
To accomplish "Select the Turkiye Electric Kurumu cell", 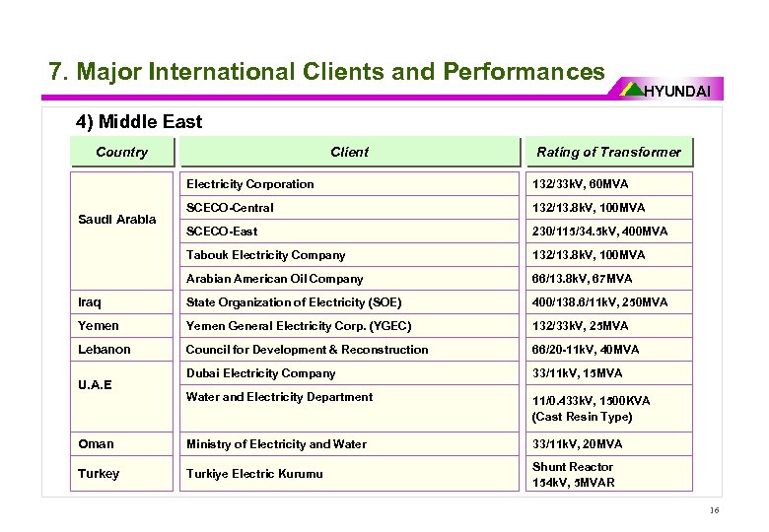I will [x=349, y=474].
